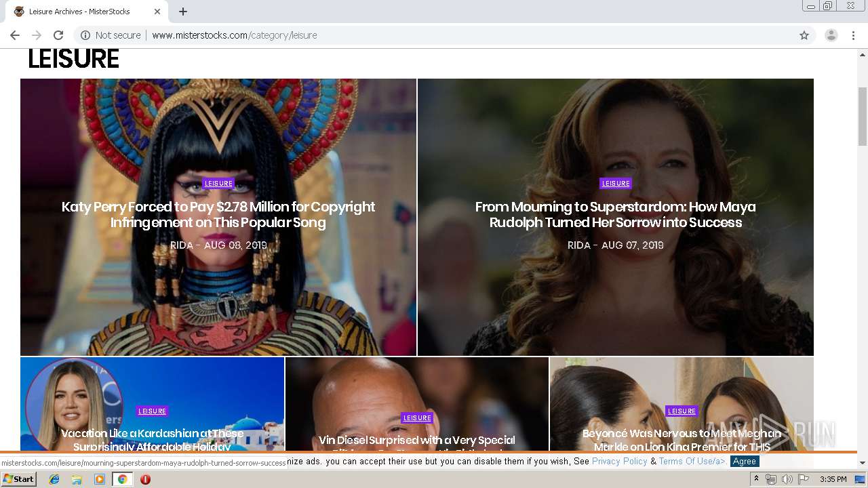
Task: Reload the current page
Action: [58, 35]
